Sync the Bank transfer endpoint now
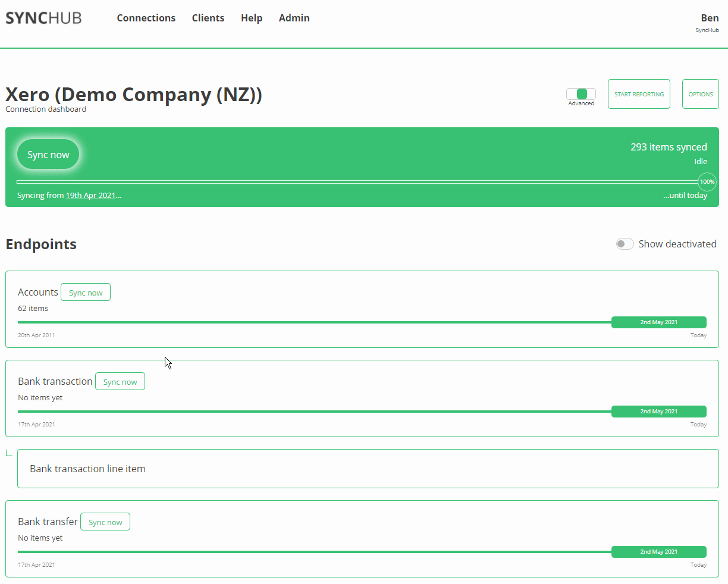 point(105,522)
